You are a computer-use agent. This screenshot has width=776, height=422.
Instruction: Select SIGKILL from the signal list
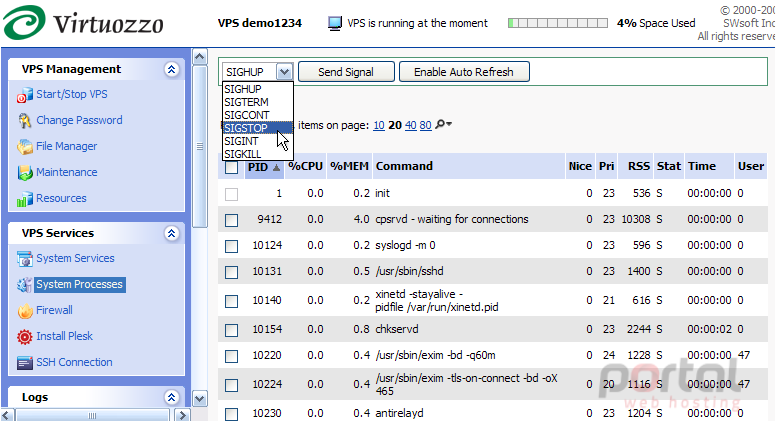[x=257, y=154]
